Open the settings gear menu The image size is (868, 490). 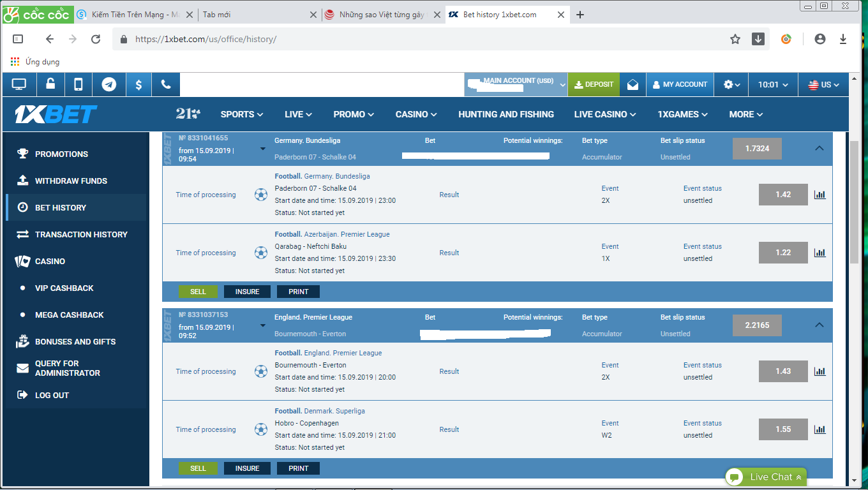click(x=731, y=84)
